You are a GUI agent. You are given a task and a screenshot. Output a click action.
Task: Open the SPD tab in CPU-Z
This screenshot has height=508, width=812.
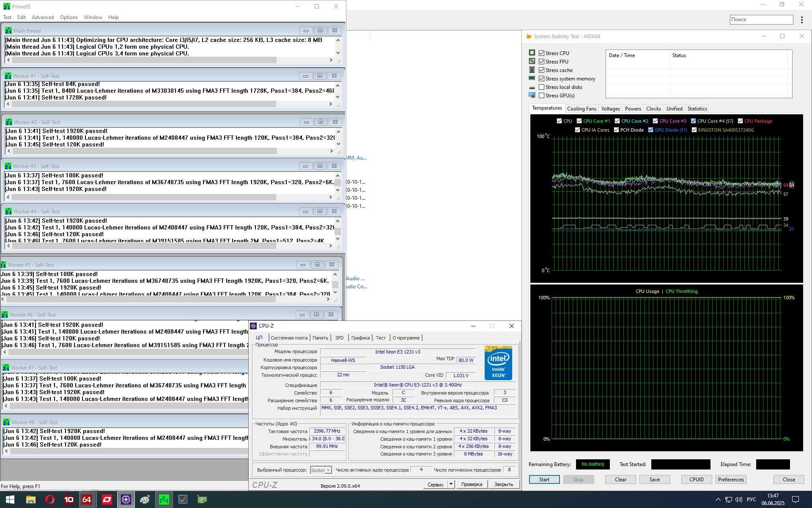click(339, 338)
